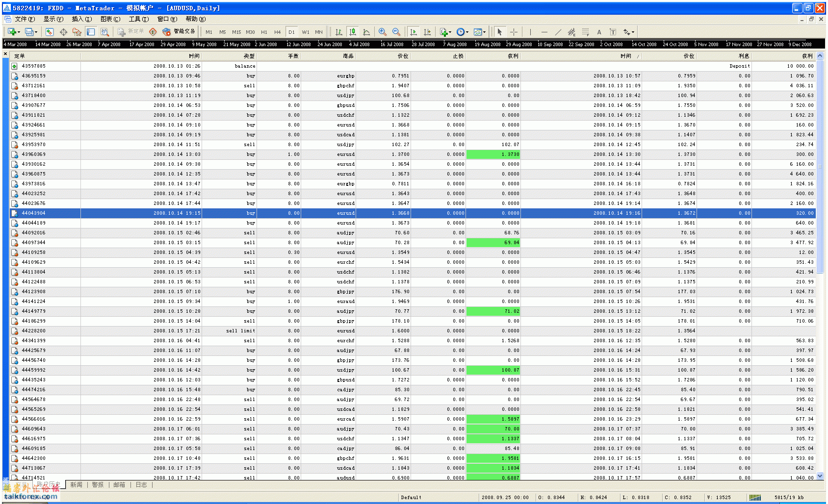Click the diamond warning icon beside 新定单
Screen dimensions: 828x504
click(x=153, y=32)
